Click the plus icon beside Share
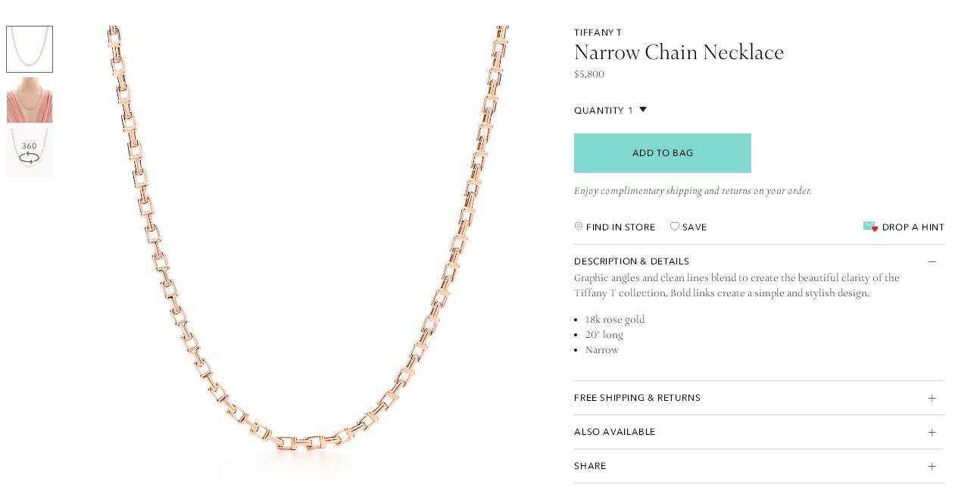 point(932,467)
